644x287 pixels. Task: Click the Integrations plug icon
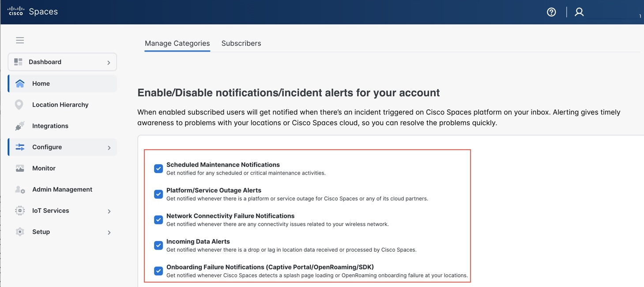coord(19,126)
